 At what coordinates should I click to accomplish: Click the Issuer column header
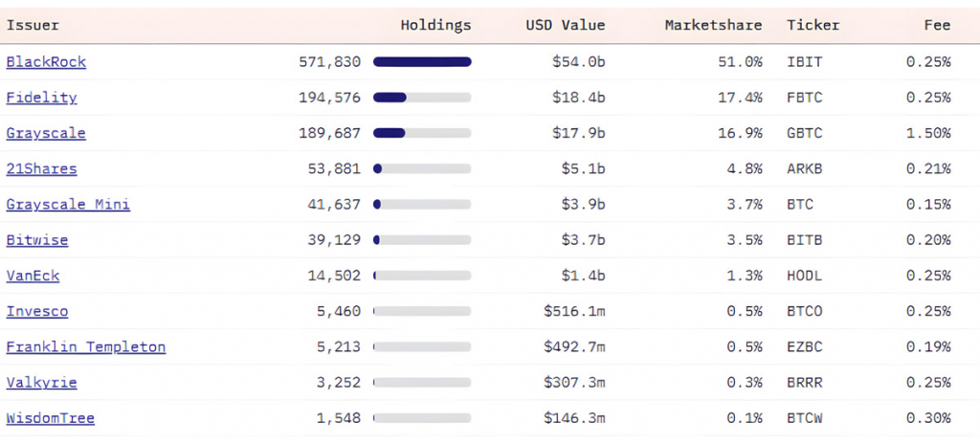(33, 25)
